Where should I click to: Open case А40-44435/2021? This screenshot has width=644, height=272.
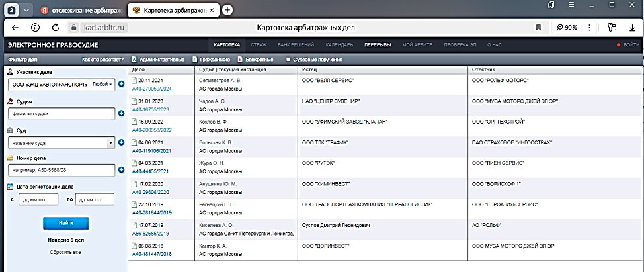tap(150, 171)
